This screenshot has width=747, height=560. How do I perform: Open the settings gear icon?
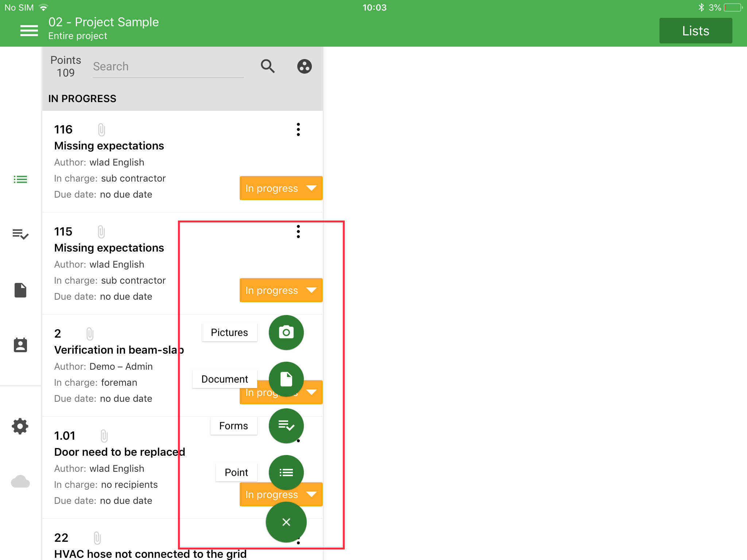point(20,426)
